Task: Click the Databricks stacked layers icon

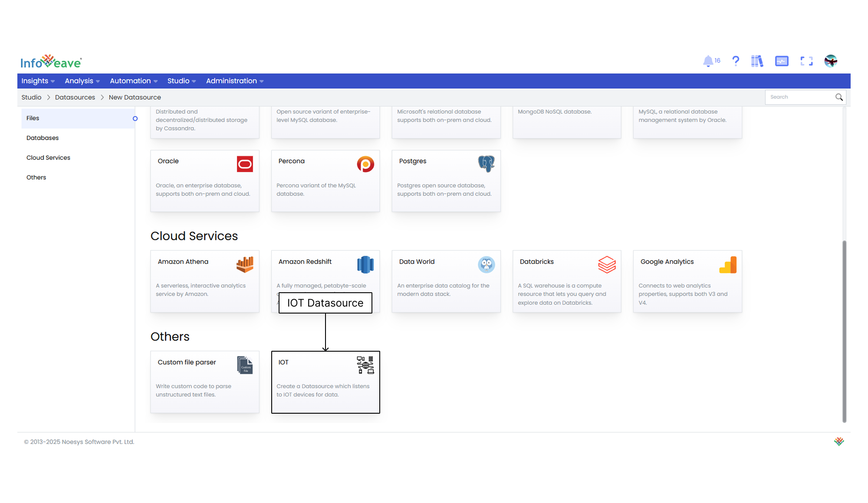Action: [607, 265]
